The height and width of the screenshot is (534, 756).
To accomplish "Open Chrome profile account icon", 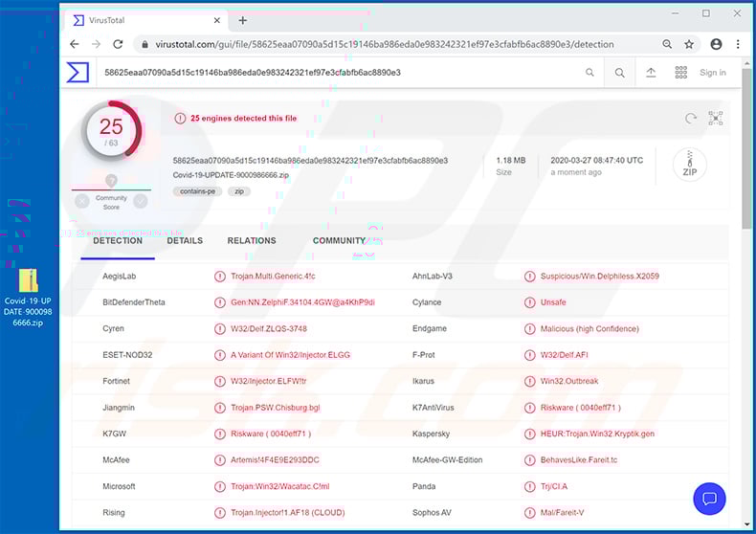I will (716, 44).
